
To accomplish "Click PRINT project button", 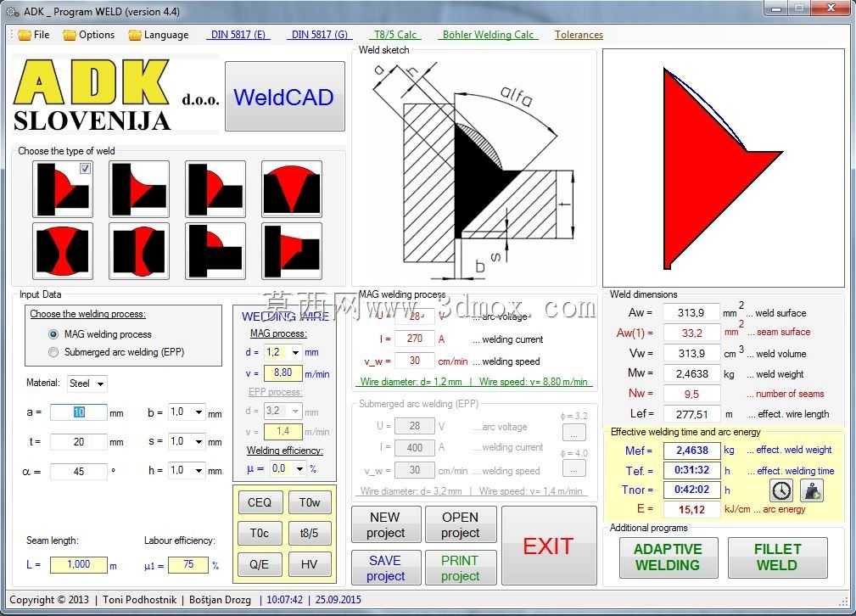I will point(460,568).
